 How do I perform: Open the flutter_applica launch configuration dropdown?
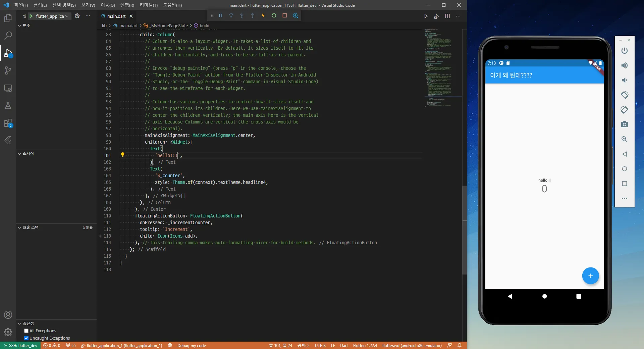tap(52, 16)
